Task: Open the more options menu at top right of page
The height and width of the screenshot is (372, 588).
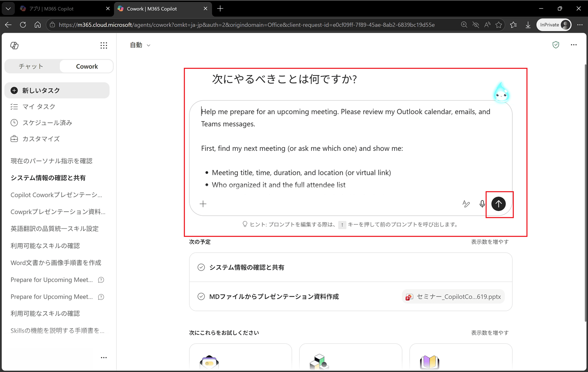Action: tap(573, 45)
